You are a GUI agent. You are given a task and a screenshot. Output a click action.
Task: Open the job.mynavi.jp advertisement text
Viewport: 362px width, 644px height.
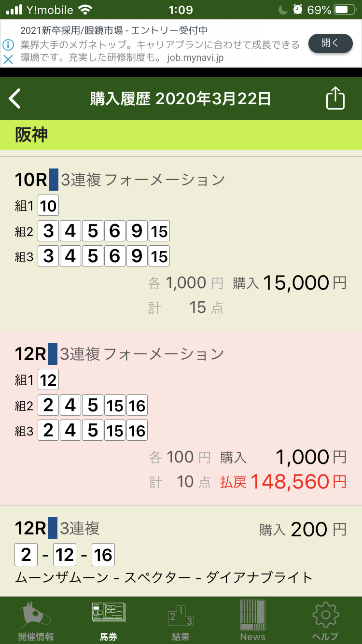[159, 44]
